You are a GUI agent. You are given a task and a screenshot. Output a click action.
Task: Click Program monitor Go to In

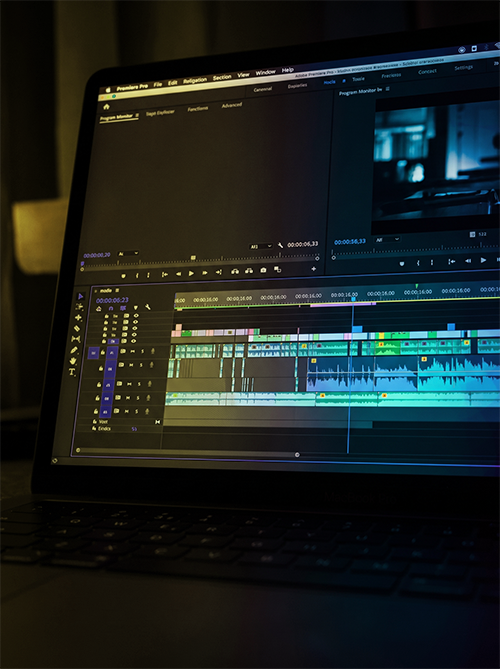tap(451, 262)
